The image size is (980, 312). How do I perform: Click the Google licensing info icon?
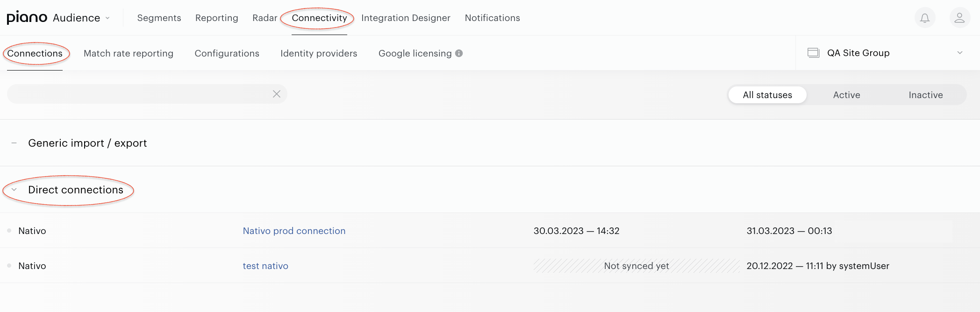pyautogui.click(x=459, y=53)
